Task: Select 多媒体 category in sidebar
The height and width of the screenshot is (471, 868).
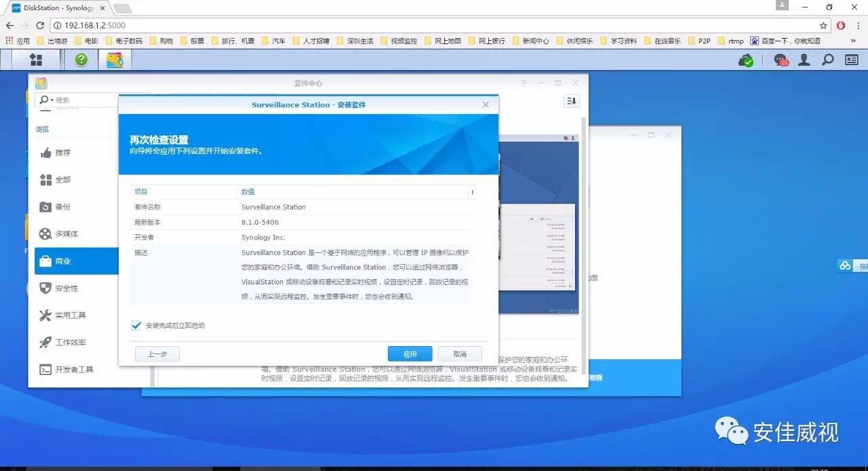Action: (66, 234)
